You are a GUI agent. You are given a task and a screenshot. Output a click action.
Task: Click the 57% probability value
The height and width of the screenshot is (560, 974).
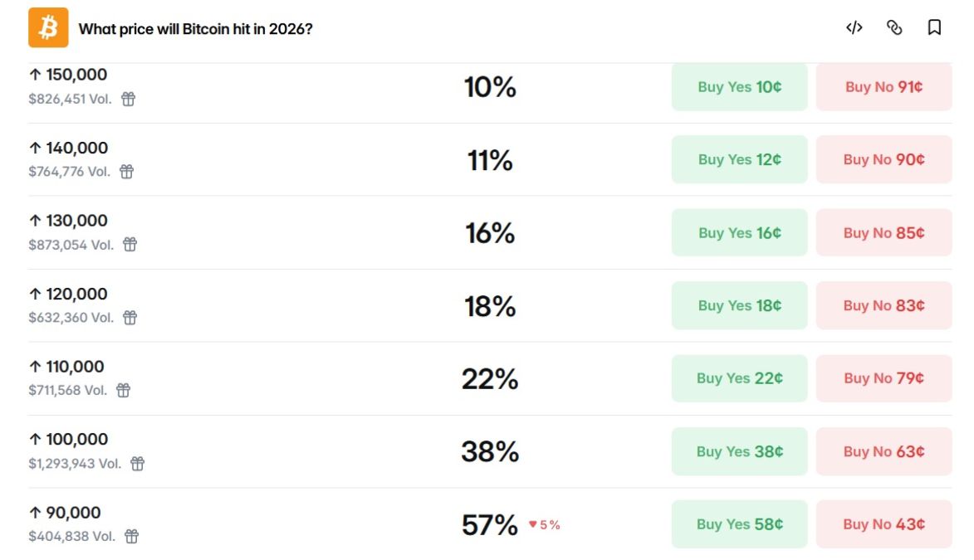(488, 525)
